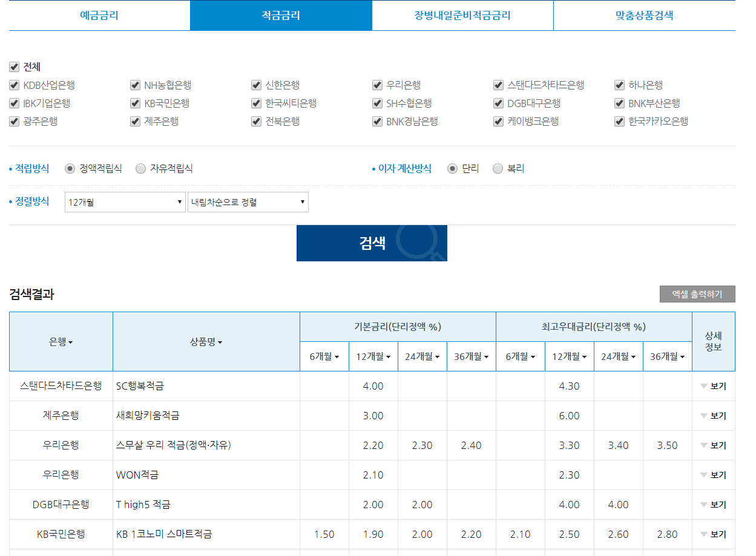The image size is (756, 556).
Task: Expand 보기 for KB 1코노미 스마트적금
Action: [714, 534]
